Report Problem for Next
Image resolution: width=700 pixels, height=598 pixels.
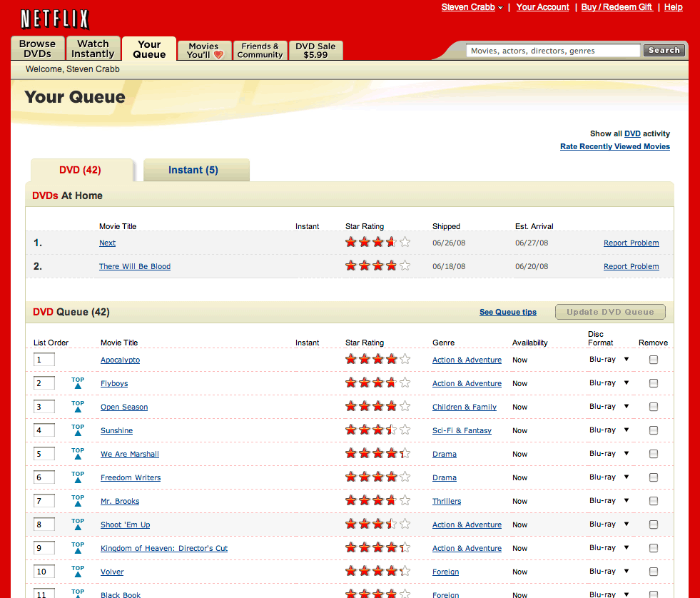point(631,243)
